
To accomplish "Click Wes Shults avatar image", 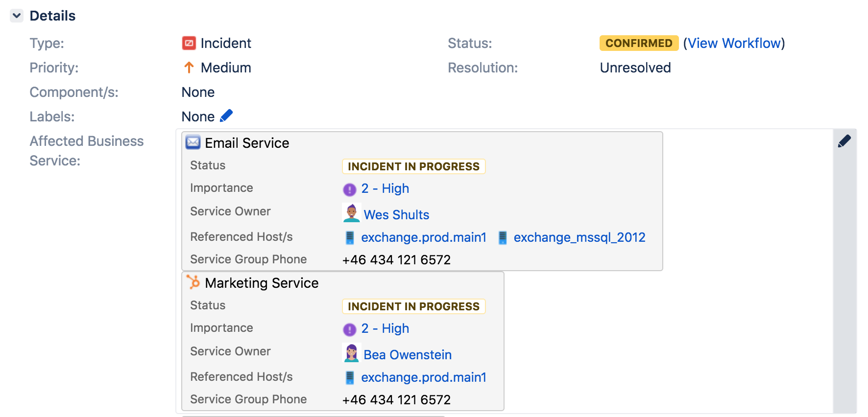I will pos(351,213).
